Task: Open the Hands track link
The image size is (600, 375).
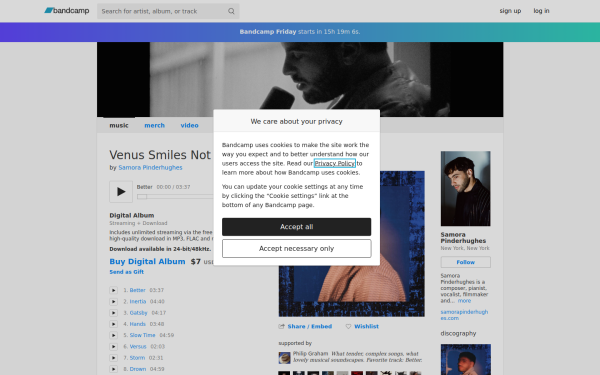Action: tap(137, 324)
